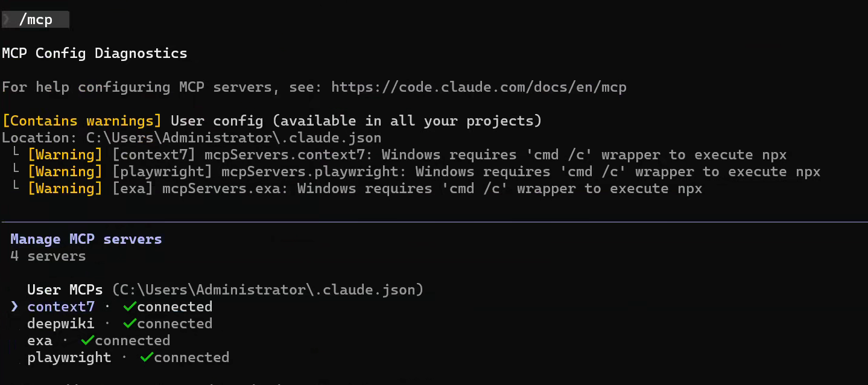
Task: Click the [Warning] tag on the playwright line
Action: 65,172
